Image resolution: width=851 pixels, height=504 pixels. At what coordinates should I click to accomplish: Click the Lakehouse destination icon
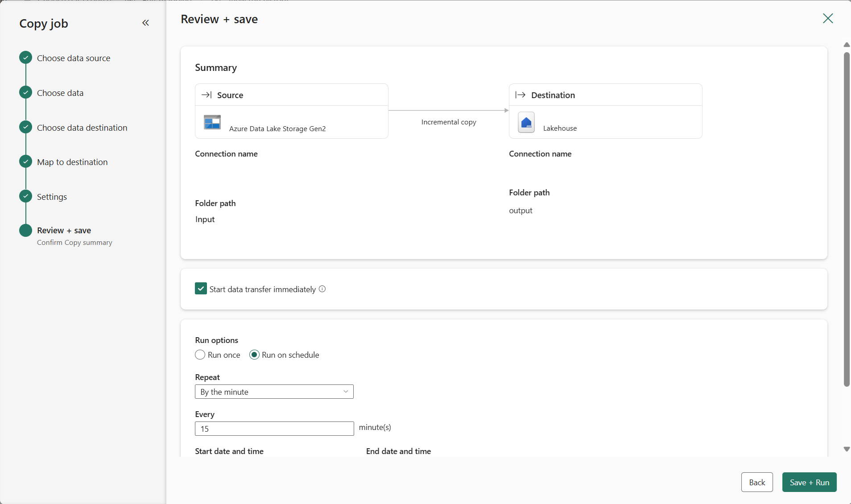(526, 122)
